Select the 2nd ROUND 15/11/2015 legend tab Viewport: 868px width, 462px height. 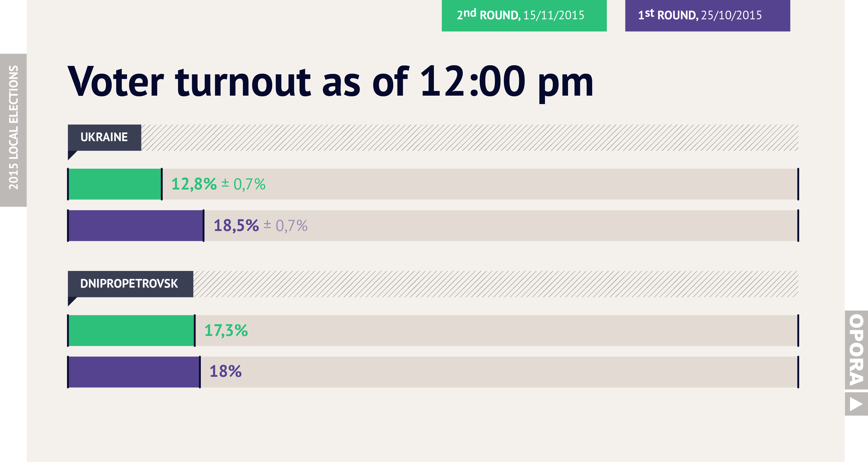[524, 16]
